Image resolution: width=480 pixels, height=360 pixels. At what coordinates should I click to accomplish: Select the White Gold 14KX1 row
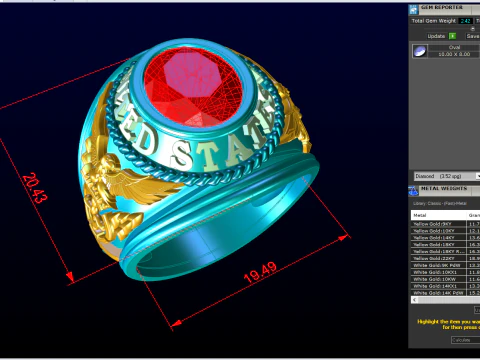(x=445, y=286)
